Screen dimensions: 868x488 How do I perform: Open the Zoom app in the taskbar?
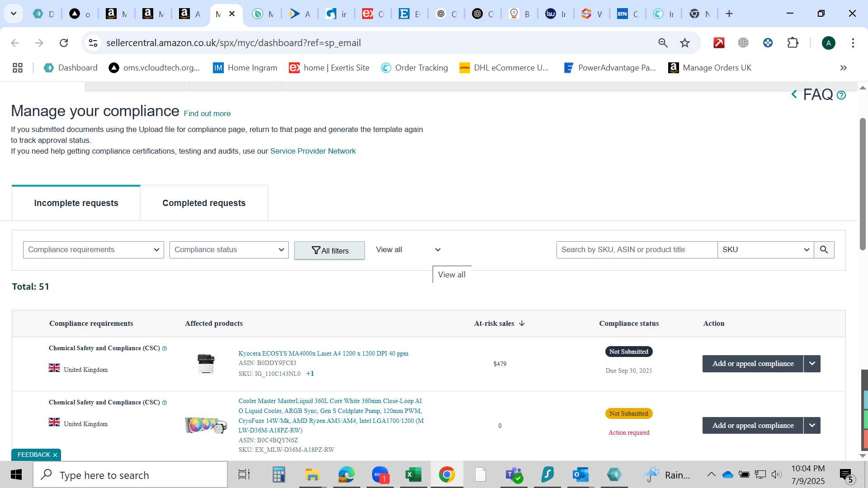tap(380, 475)
